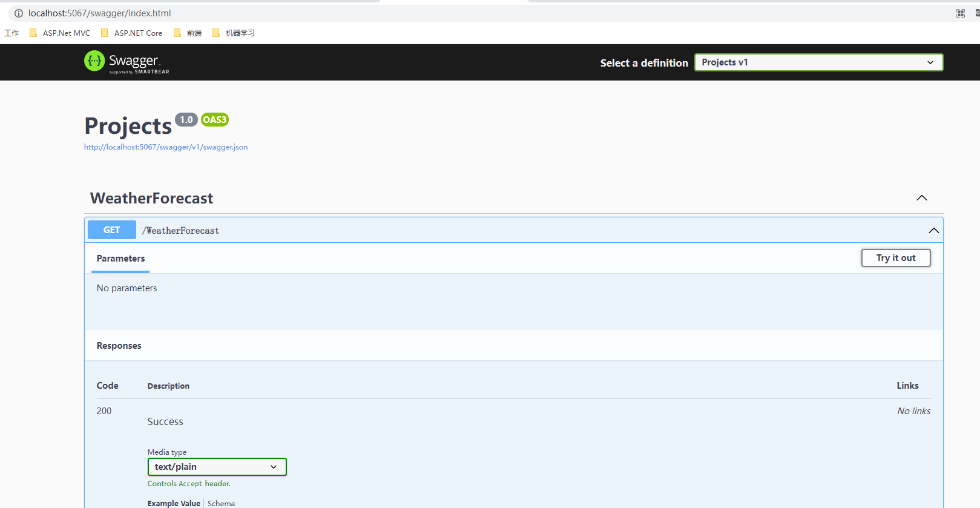Click the 1.0 version badge
980x508 pixels.
coord(186,120)
